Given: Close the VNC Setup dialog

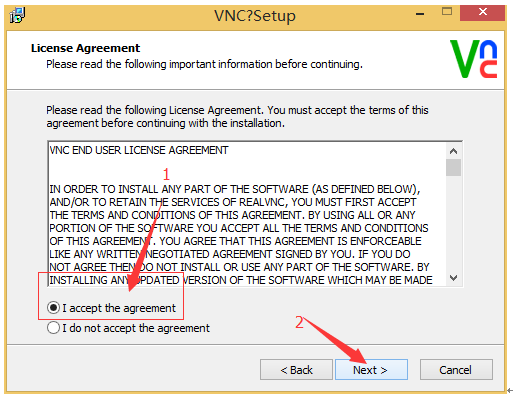Looking at the screenshot, I should 482,13.
